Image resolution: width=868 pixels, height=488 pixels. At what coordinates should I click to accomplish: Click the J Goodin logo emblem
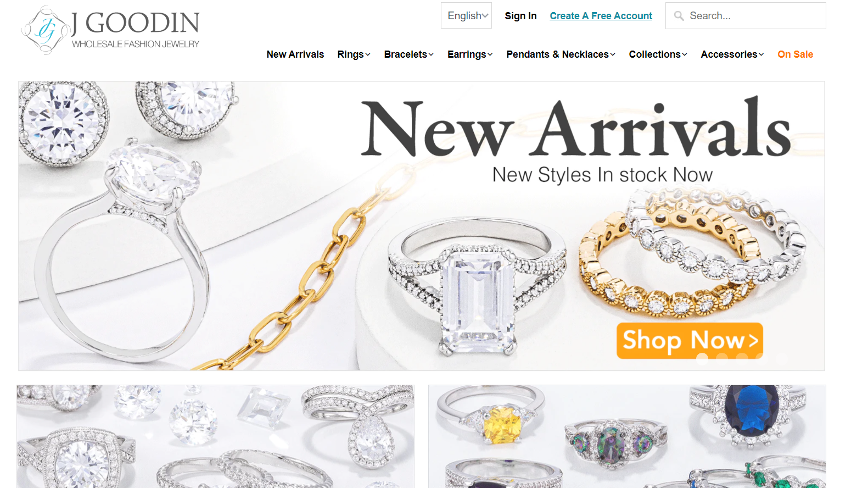pyautogui.click(x=46, y=30)
